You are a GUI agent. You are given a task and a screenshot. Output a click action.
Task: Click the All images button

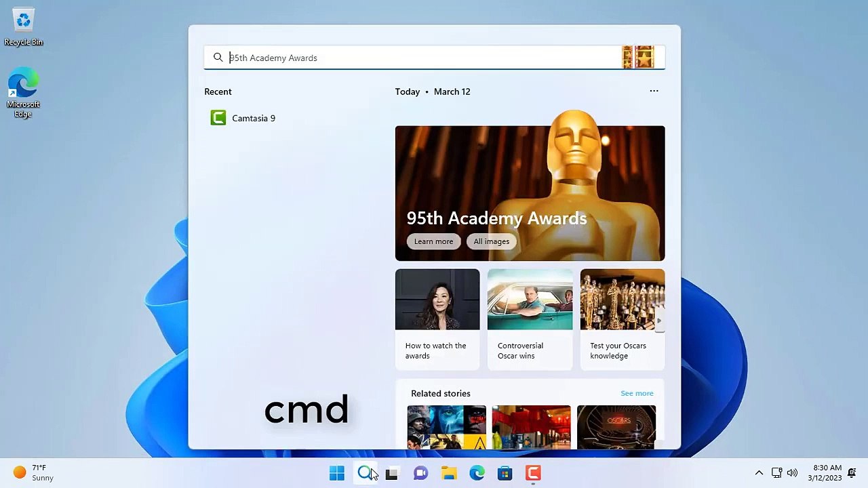tap(491, 241)
